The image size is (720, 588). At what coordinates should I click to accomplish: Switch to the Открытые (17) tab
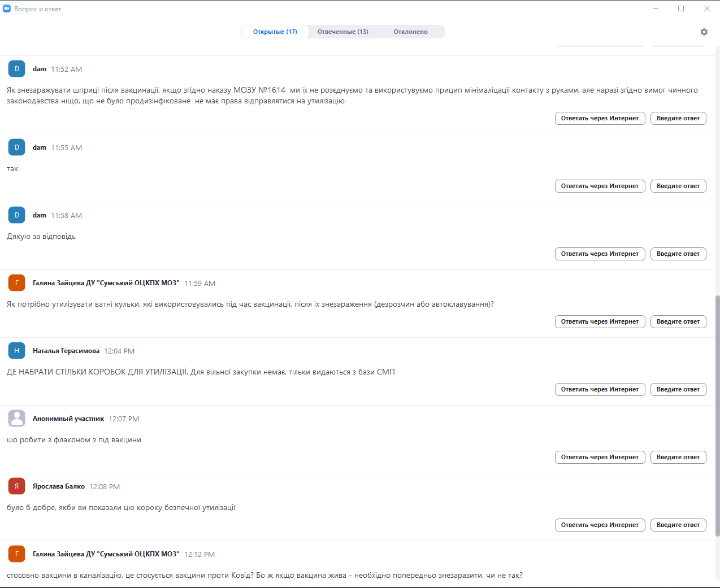pyautogui.click(x=275, y=32)
